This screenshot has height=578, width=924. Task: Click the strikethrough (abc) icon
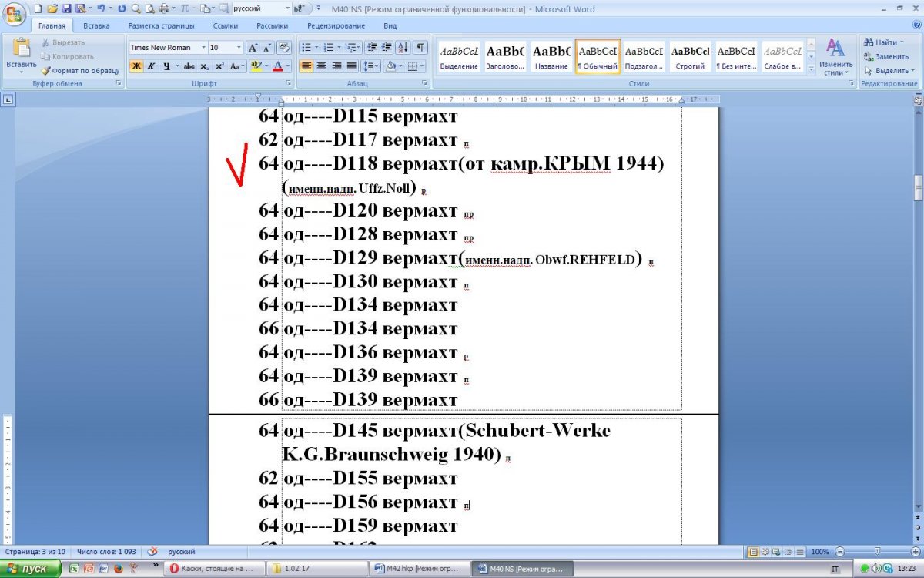[189, 66]
